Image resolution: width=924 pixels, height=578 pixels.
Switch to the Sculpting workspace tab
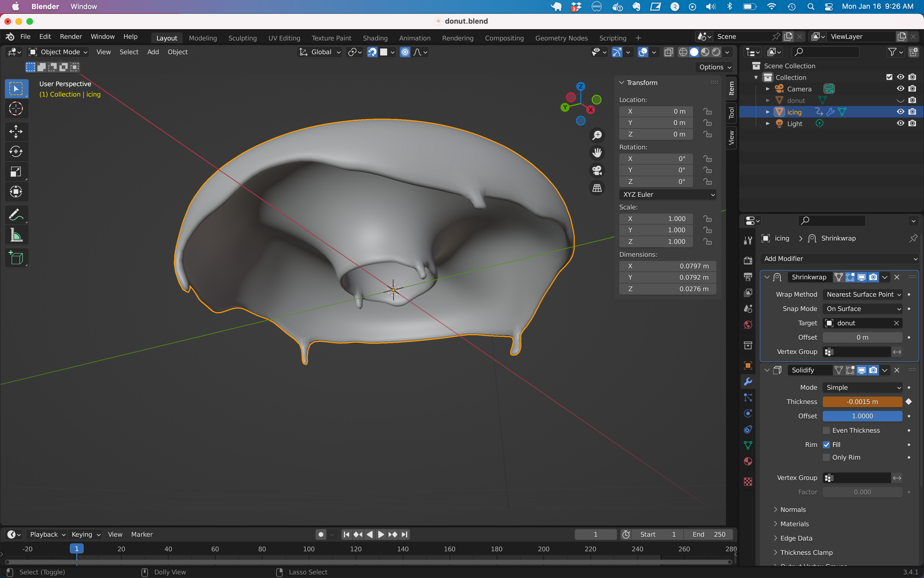click(x=242, y=38)
